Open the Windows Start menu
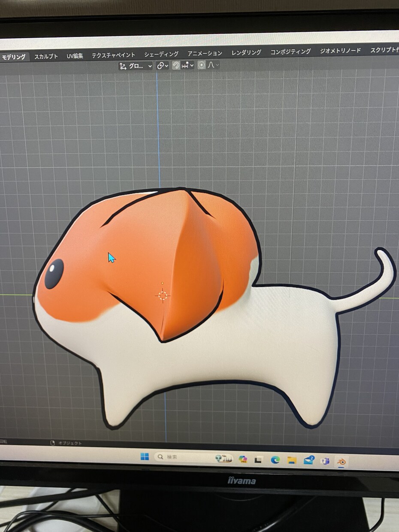The height and width of the screenshot is (532, 399). 145,456
